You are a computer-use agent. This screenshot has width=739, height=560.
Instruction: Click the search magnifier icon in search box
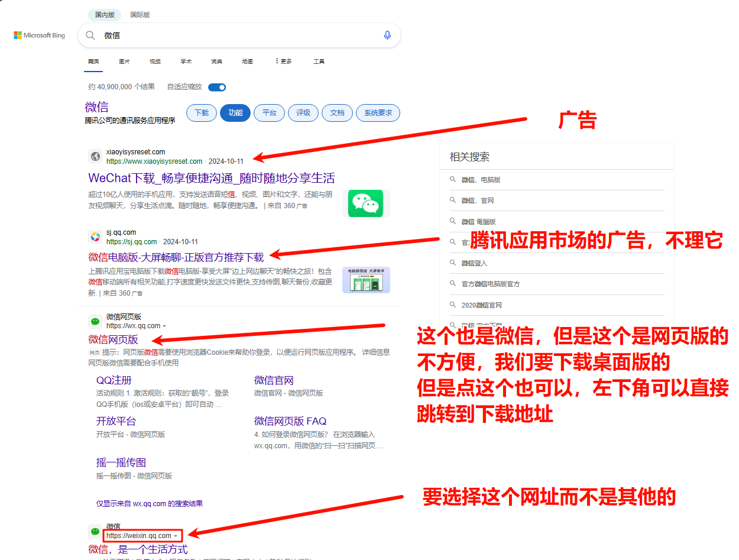tap(90, 35)
